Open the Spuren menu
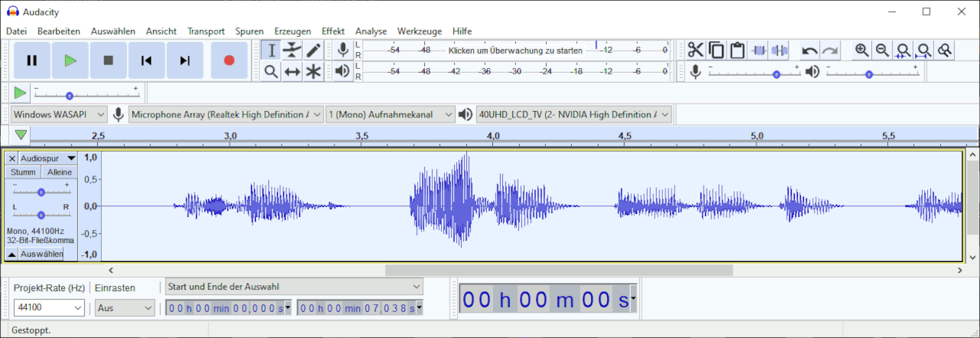Image resolution: width=980 pixels, height=338 pixels. pyautogui.click(x=250, y=31)
